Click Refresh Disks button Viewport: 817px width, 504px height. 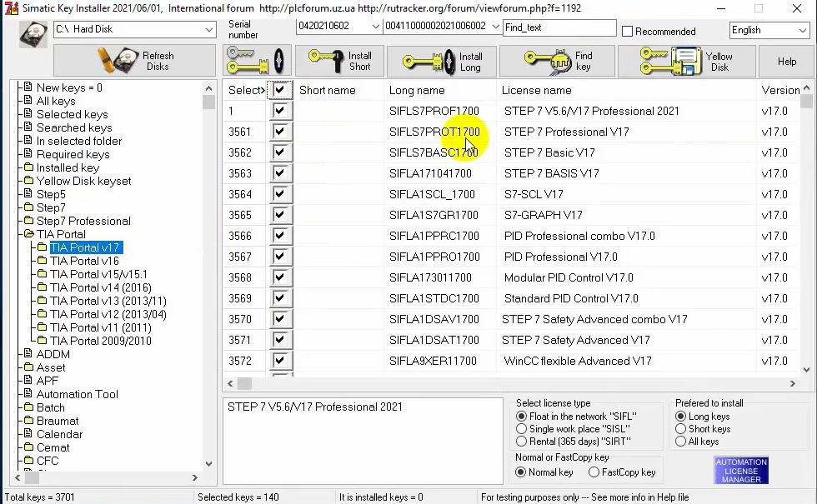coord(137,62)
